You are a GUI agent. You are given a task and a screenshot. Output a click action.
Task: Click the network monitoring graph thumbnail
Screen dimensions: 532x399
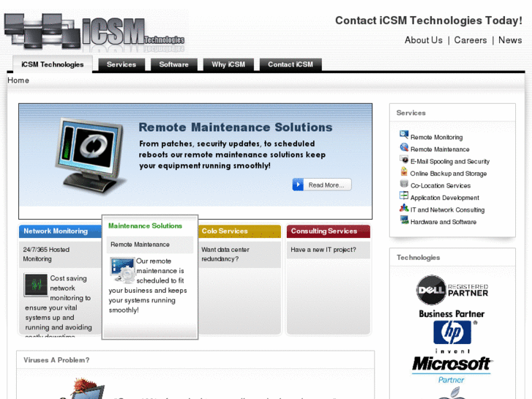click(x=36, y=285)
